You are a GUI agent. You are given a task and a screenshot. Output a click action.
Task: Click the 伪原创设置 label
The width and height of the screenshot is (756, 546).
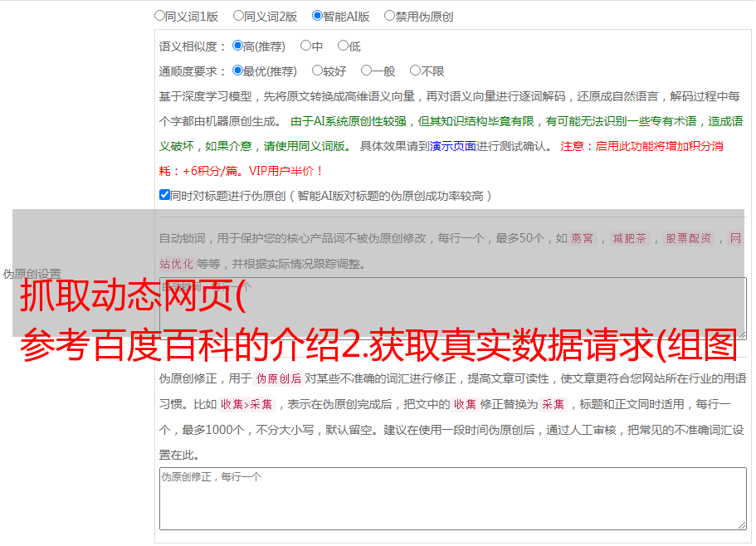point(32,274)
